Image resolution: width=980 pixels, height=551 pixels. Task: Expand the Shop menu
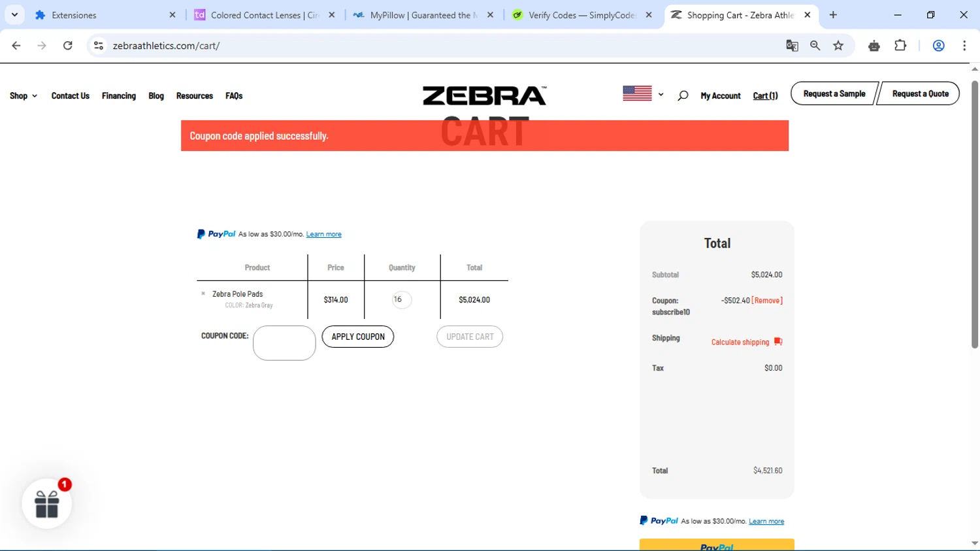click(x=24, y=95)
